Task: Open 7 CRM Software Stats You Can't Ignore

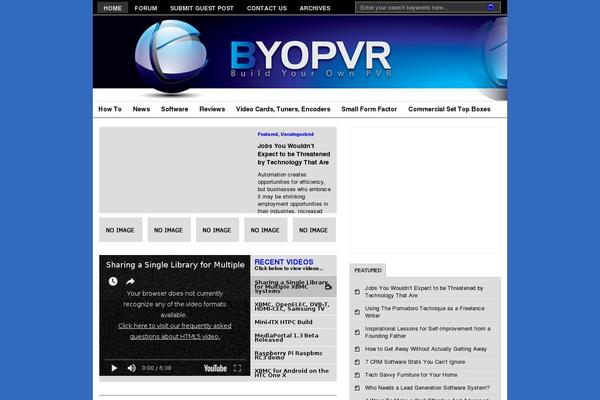Action: pyautogui.click(x=415, y=362)
